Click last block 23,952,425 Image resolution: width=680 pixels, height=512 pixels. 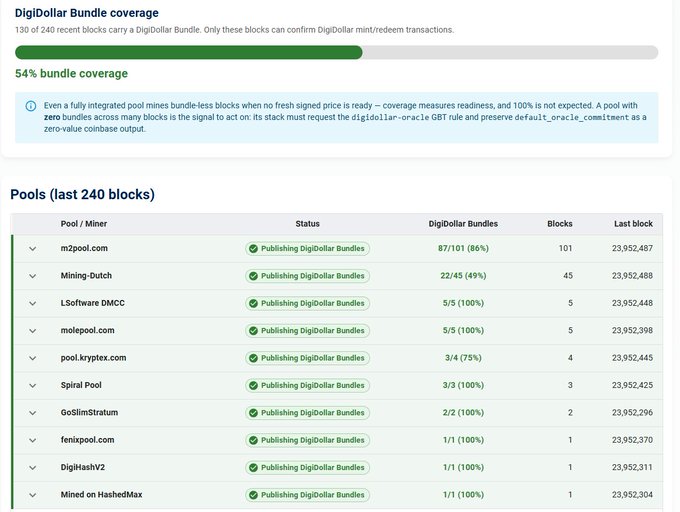[632, 385]
